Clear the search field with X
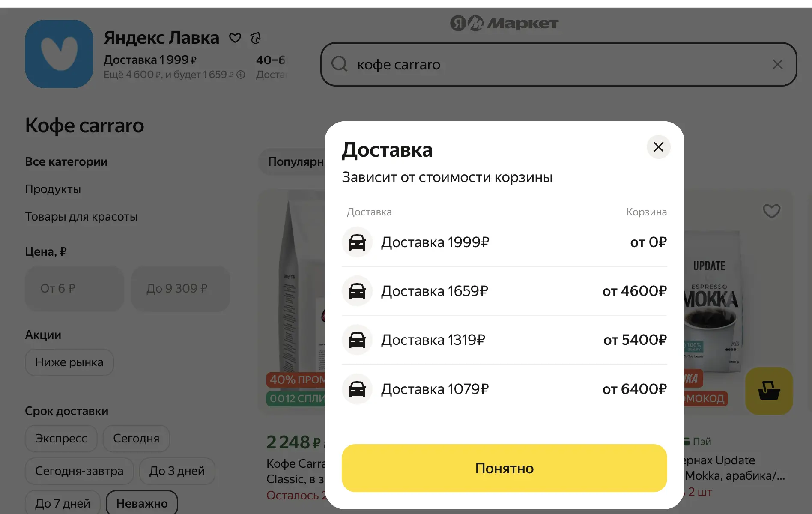 click(777, 64)
